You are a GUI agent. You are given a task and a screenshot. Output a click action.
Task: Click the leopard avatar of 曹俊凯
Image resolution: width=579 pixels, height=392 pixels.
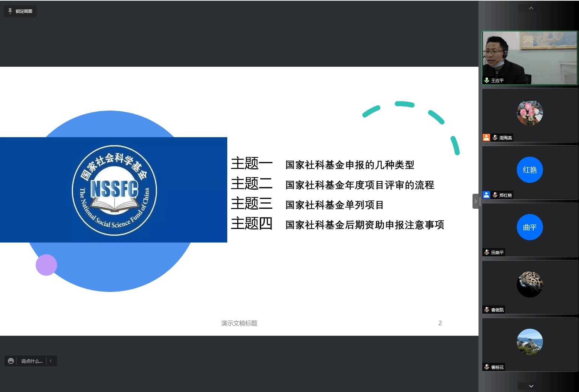[x=529, y=284]
